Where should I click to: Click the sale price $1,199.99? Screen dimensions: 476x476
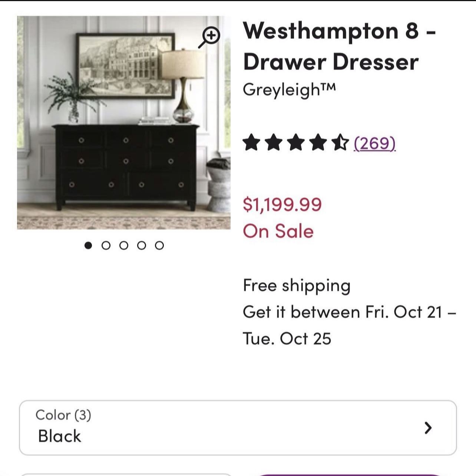282,204
